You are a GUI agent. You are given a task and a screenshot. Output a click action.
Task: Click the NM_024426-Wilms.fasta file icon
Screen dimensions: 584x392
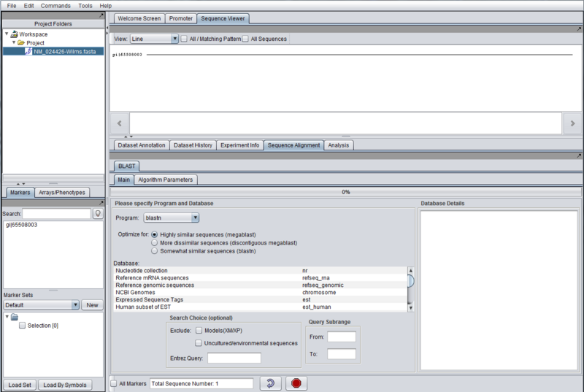pos(28,52)
